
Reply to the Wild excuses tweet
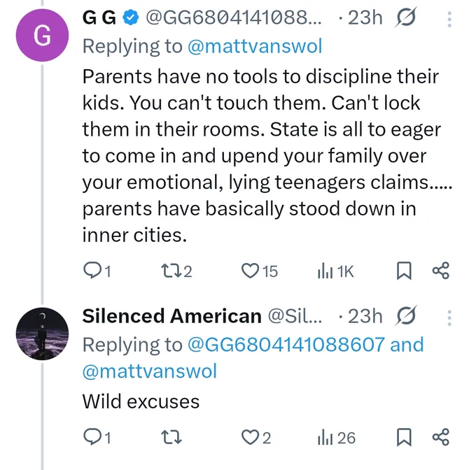click(97, 437)
